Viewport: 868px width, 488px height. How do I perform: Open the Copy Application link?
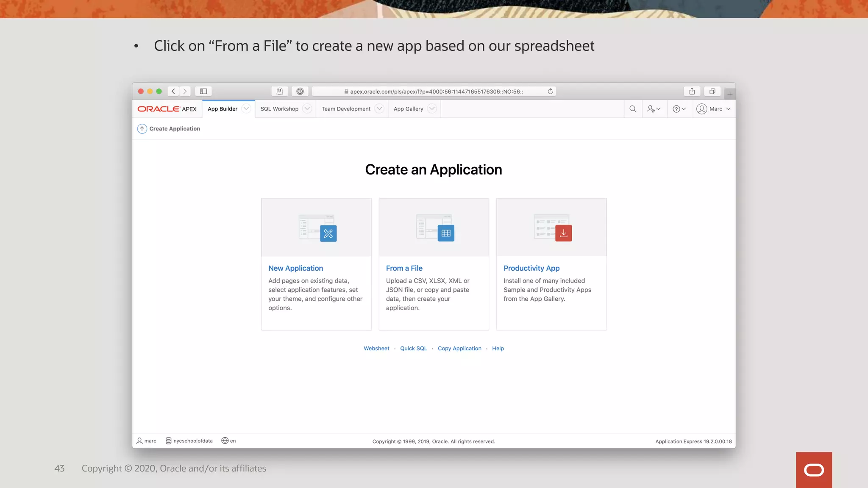point(459,348)
